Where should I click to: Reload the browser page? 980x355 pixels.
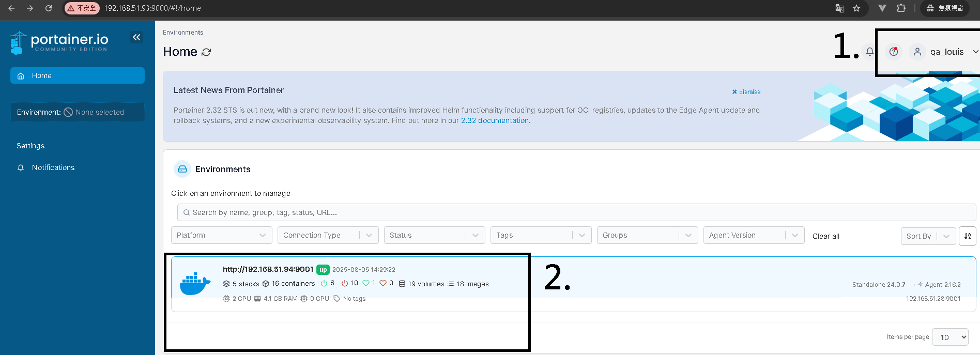coord(49,8)
